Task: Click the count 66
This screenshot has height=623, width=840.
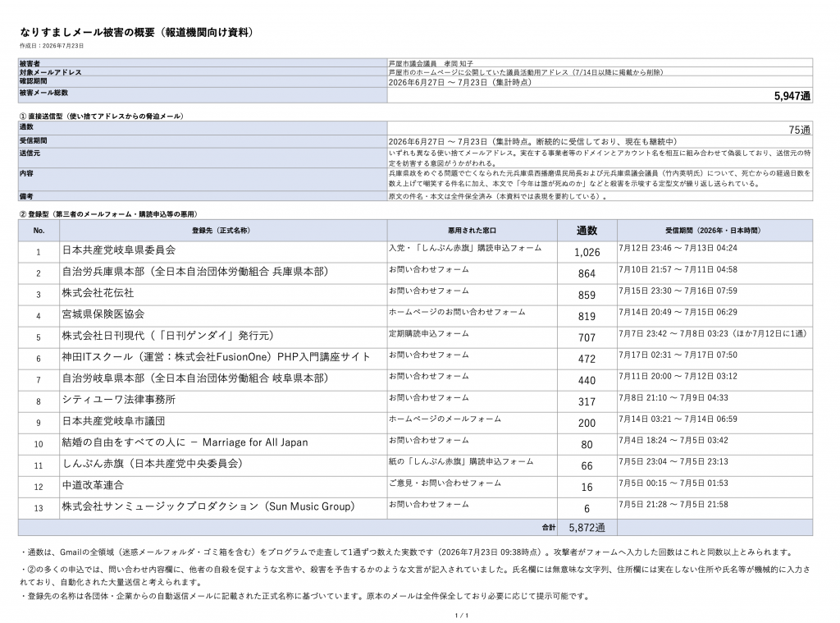Action: [x=587, y=466]
